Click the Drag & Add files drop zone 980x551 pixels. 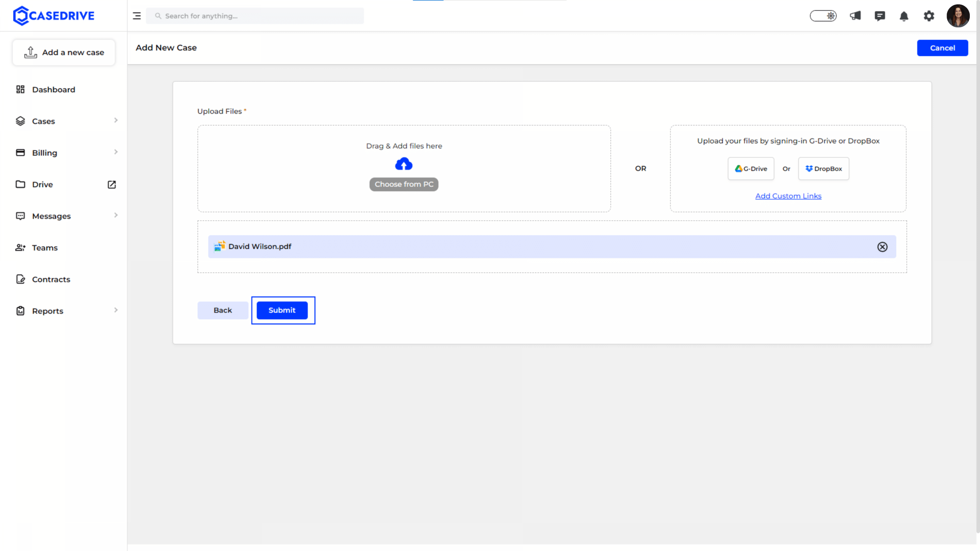coord(404,168)
